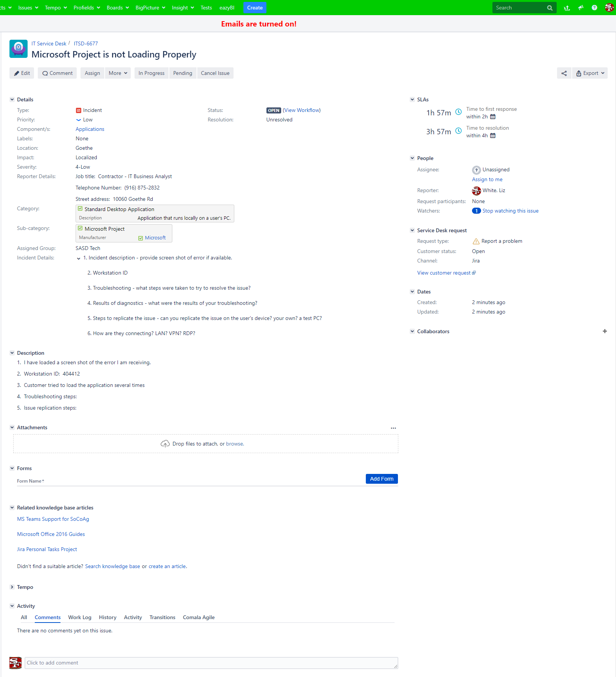616x677 pixels.
Task: Click the Low priority chevron icon
Action: (79, 120)
